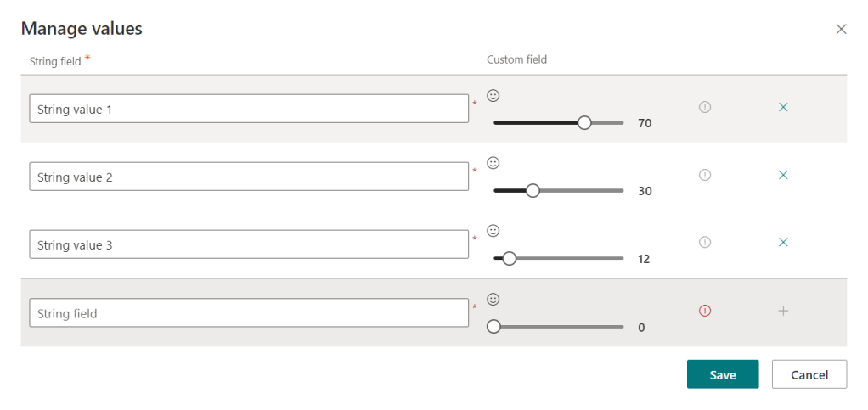868x410 pixels.
Task: Click info icon for String value 1
Action: pyautogui.click(x=704, y=107)
